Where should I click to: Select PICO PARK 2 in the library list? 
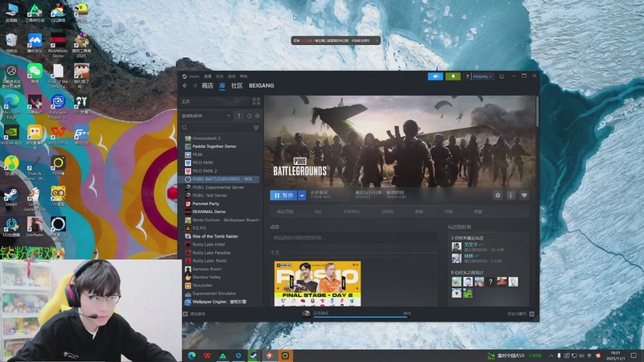(x=204, y=171)
